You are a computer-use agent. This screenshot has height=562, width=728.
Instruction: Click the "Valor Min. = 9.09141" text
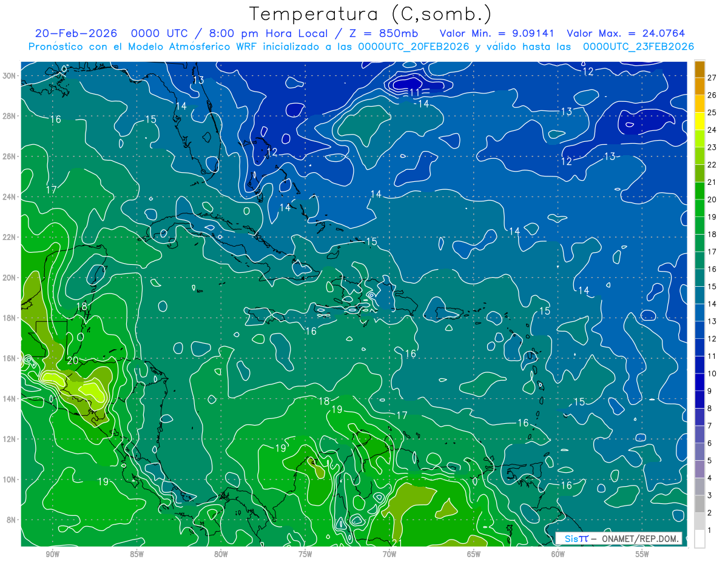(x=497, y=33)
